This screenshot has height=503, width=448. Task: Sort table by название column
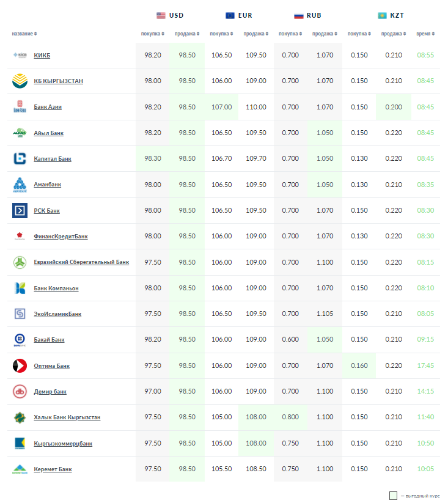click(24, 34)
